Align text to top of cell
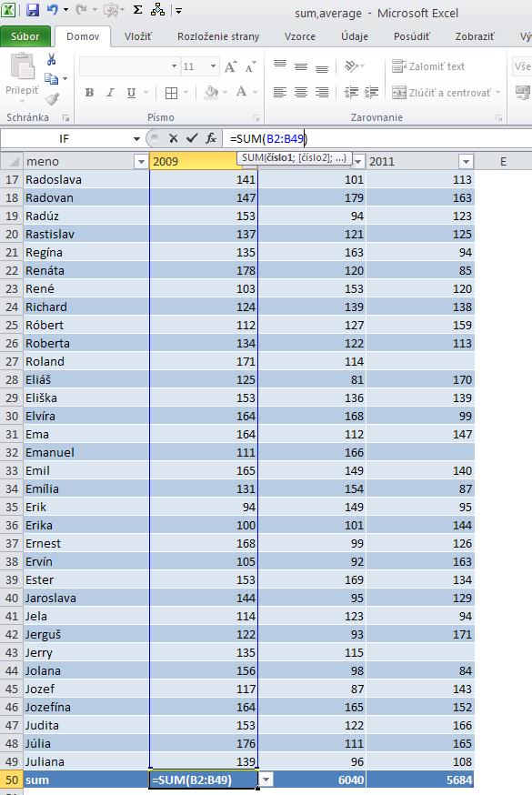Image resolution: width=532 pixels, height=795 pixels. pyautogui.click(x=280, y=65)
